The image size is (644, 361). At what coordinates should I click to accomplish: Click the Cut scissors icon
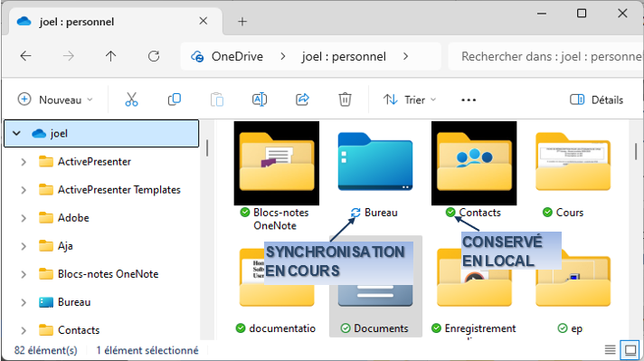(131, 100)
